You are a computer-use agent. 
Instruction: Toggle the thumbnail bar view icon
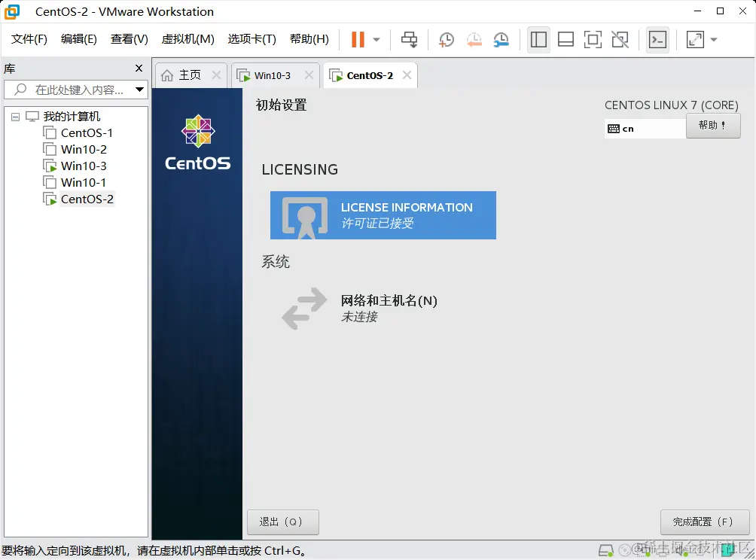point(565,40)
